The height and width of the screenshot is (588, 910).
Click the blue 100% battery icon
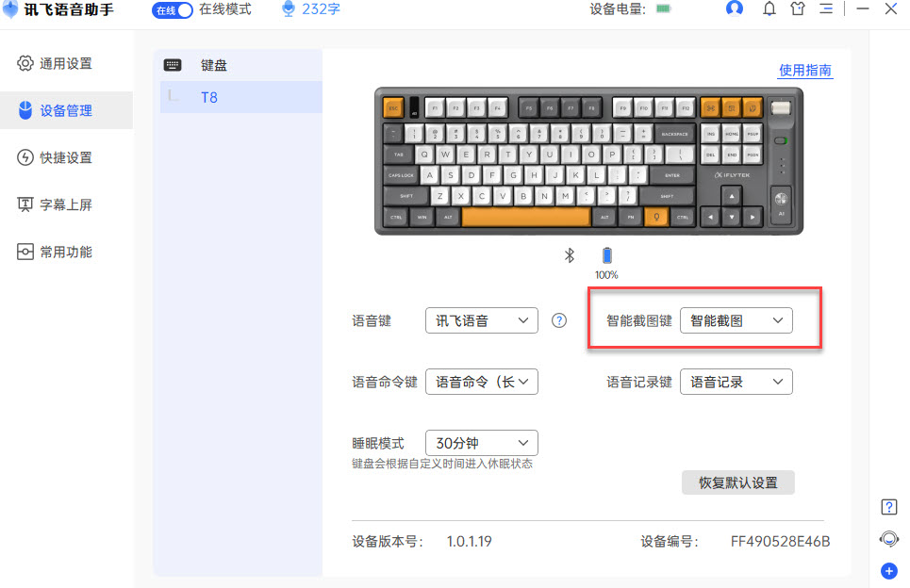(607, 255)
